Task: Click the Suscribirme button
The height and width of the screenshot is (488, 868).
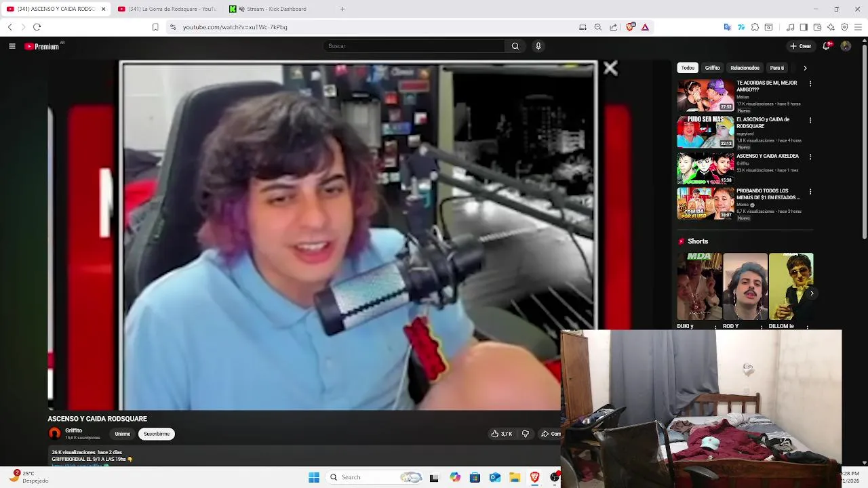Action: (x=157, y=434)
